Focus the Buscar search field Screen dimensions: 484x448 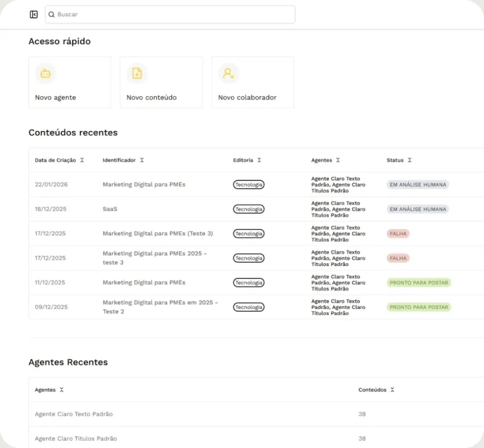pyautogui.click(x=170, y=15)
